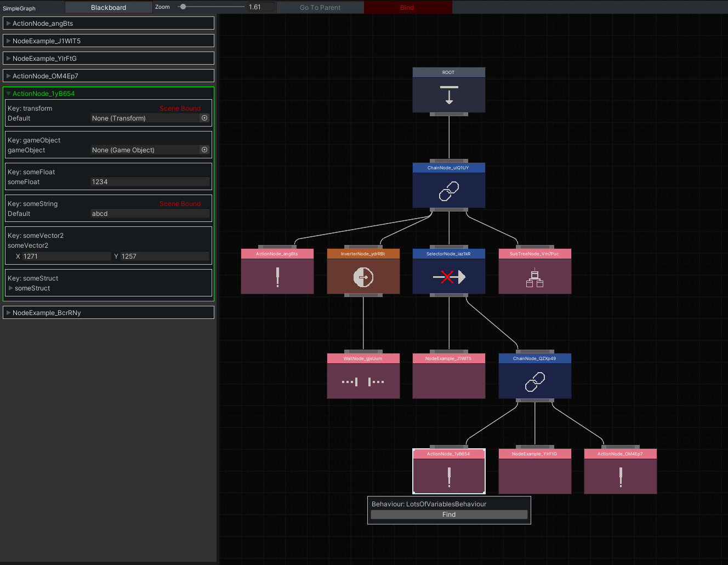Open object picker for transform field

point(204,118)
